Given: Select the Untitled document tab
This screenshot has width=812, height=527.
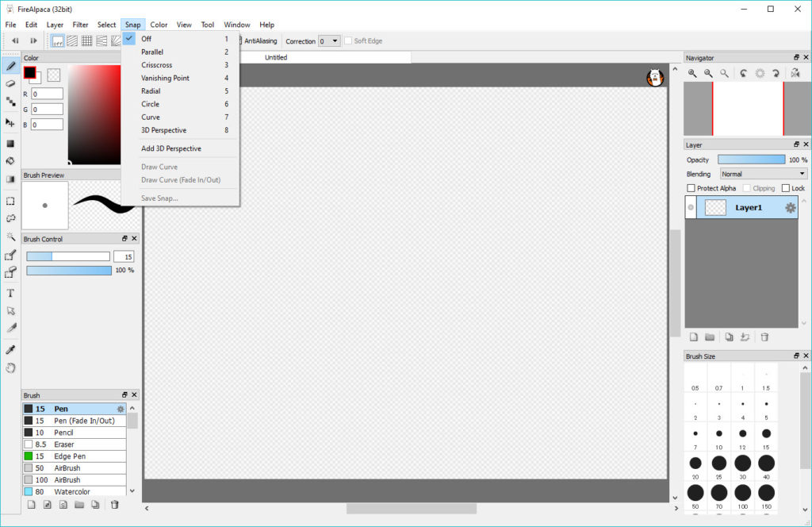Looking at the screenshot, I should click(276, 57).
